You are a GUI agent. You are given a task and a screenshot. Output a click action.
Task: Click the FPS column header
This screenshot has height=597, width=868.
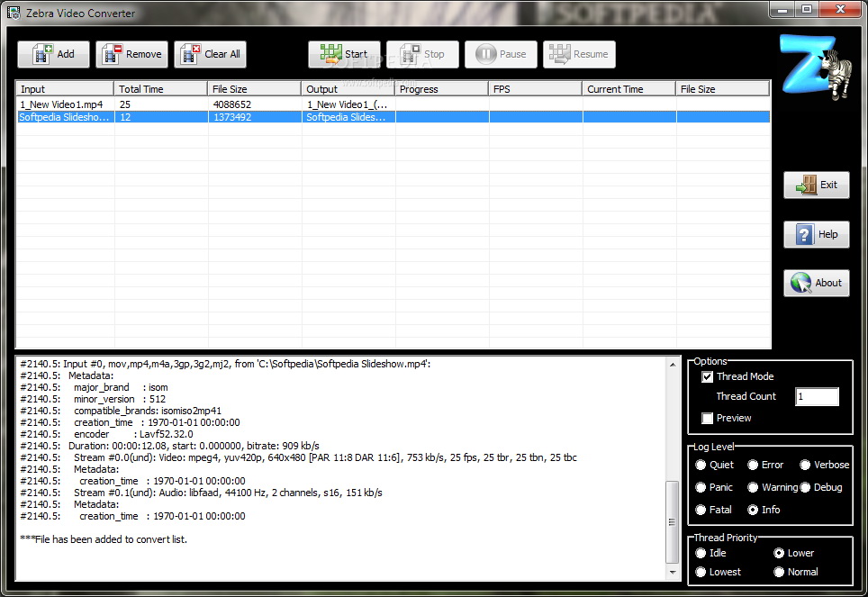pyautogui.click(x=536, y=88)
